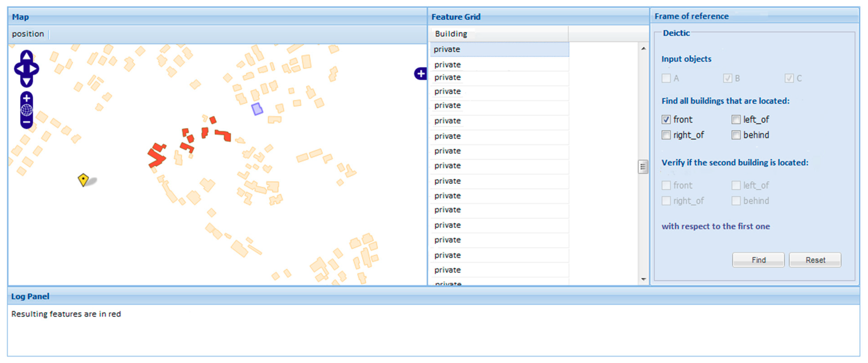
Task: Select the purple highlighted building on map
Action: (x=257, y=109)
